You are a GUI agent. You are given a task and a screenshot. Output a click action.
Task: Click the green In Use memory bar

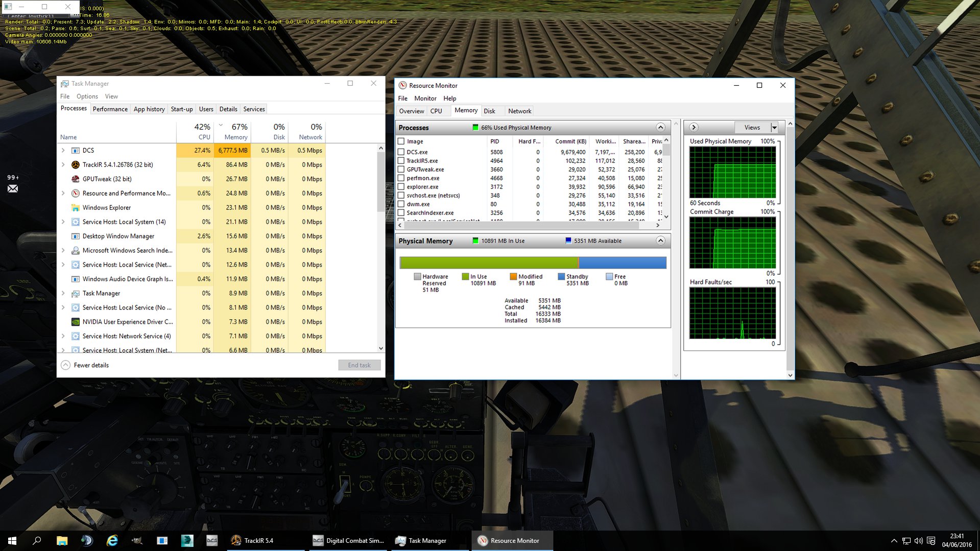point(488,262)
